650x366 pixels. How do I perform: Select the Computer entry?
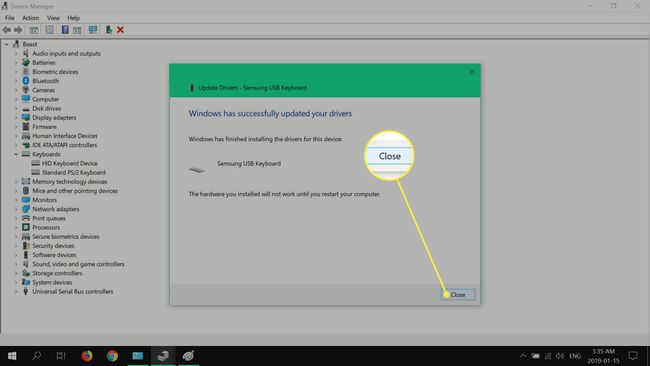click(45, 99)
